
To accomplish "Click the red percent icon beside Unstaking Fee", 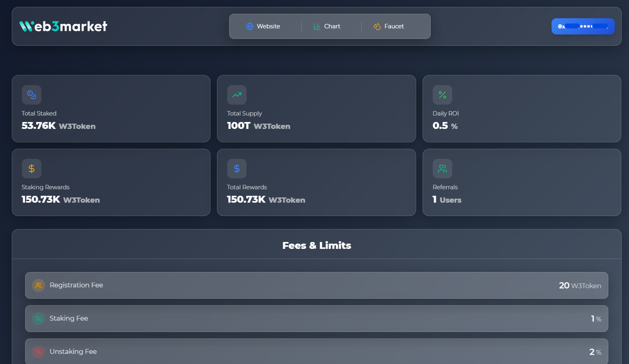I will 38,352.
